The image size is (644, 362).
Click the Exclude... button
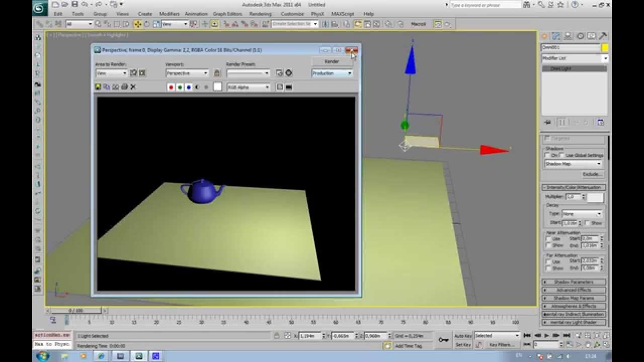pyautogui.click(x=592, y=174)
